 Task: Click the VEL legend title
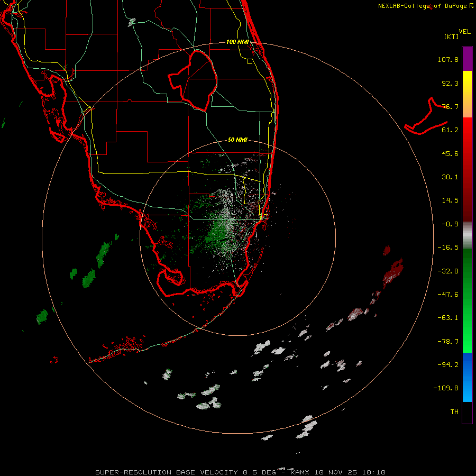(x=464, y=32)
